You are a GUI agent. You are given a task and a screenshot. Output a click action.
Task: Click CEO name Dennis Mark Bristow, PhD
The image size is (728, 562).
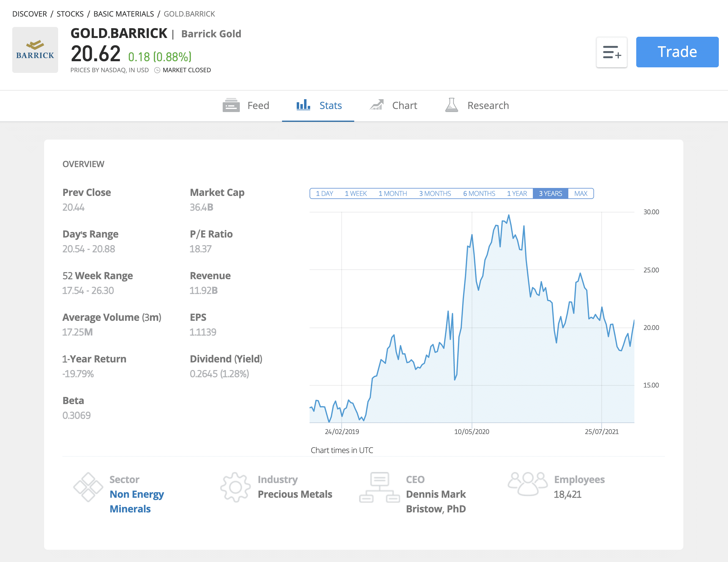pos(436,501)
